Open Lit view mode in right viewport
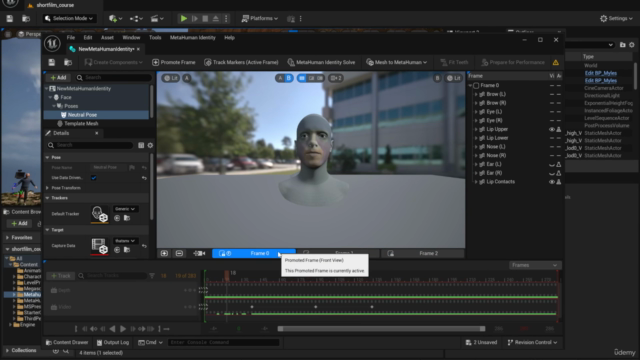Image resolution: width=640 pixels, height=360 pixels. 453,78
